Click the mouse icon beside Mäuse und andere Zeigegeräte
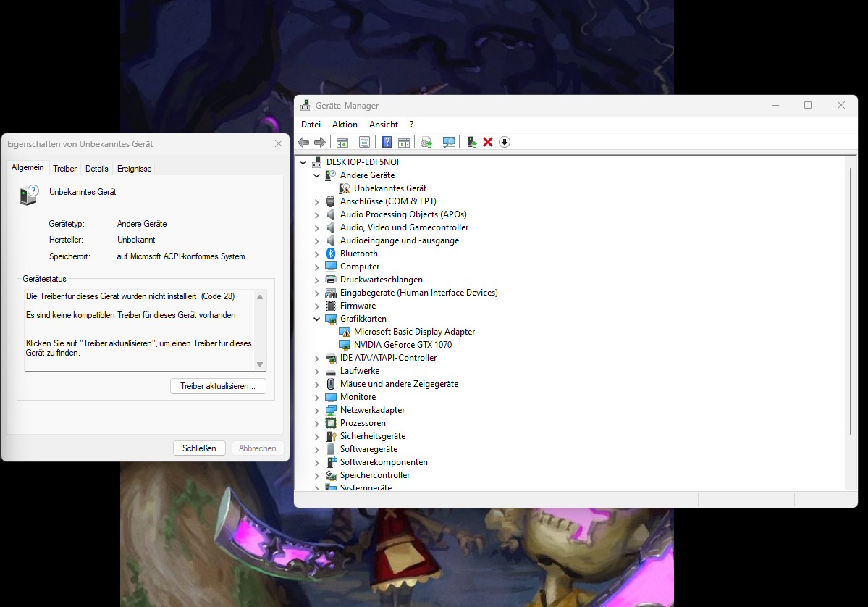868x607 pixels. tap(331, 384)
